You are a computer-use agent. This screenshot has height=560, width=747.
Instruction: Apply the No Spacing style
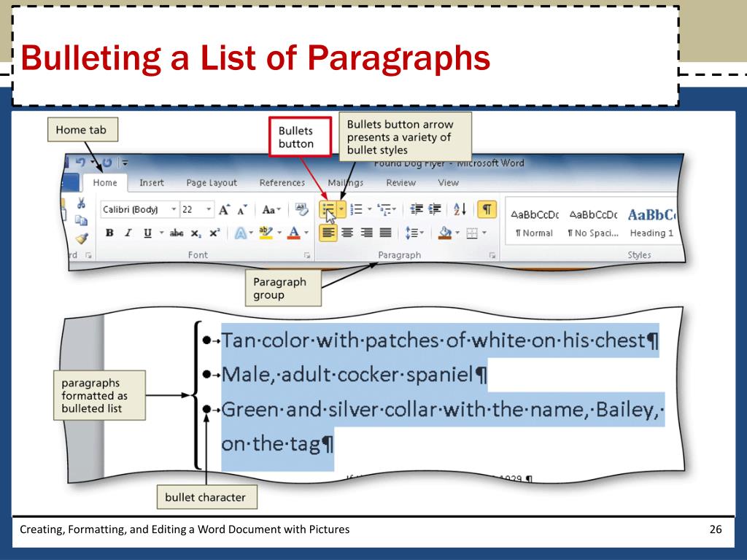[x=593, y=222]
